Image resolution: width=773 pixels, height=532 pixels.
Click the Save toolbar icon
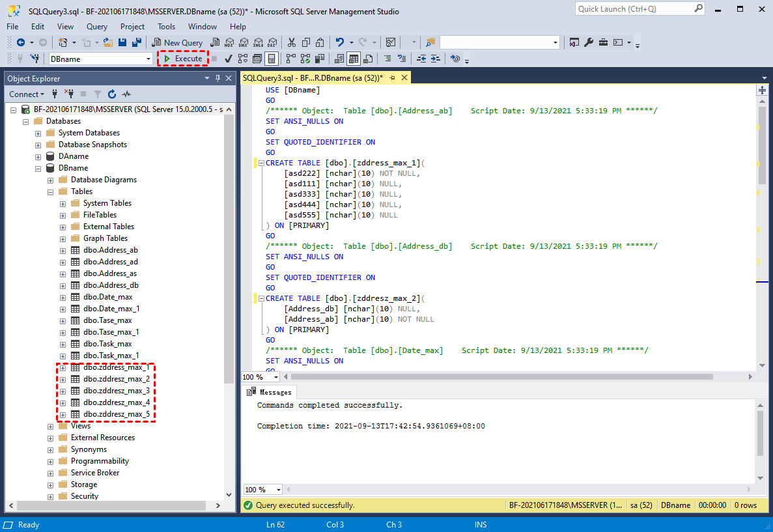[x=122, y=42]
